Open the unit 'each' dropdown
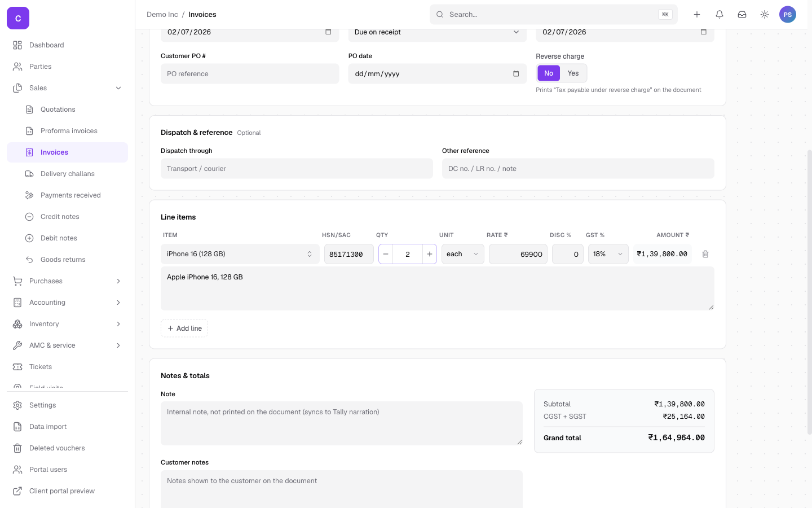Screen dimensions: 812x508 tap(462, 254)
